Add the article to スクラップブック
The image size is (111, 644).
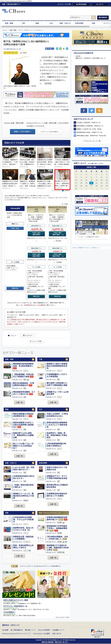click(x=11, y=53)
